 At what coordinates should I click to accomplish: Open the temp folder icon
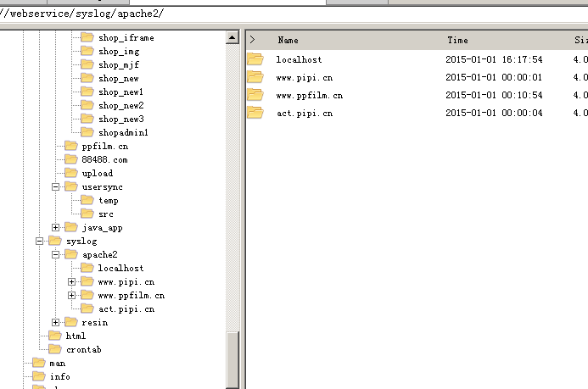click(87, 200)
